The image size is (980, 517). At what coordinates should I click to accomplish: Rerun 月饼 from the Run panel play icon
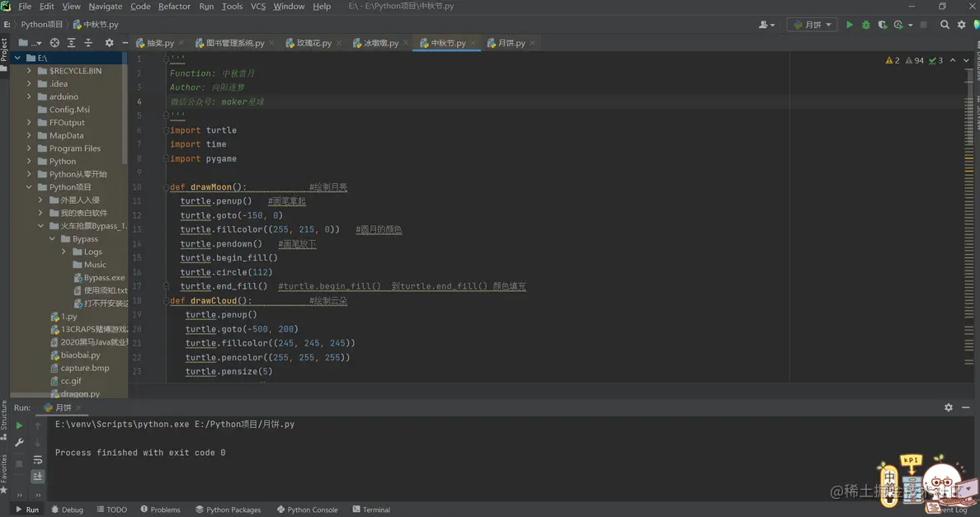[x=19, y=425]
